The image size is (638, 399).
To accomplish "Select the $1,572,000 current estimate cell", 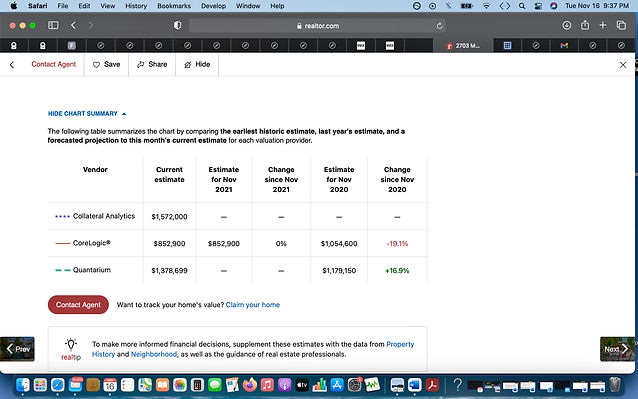I will click(x=169, y=217).
